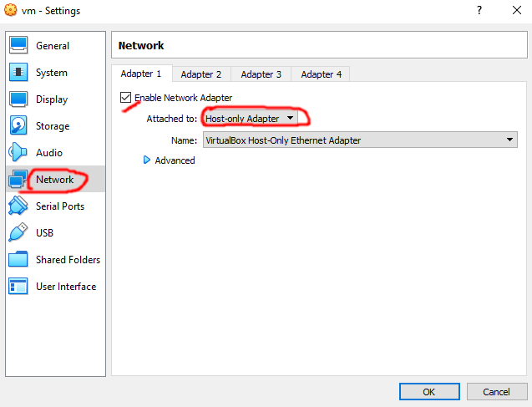Close the vm Settings dialog
The width and height of the screenshot is (532, 407).
click(517, 10)
